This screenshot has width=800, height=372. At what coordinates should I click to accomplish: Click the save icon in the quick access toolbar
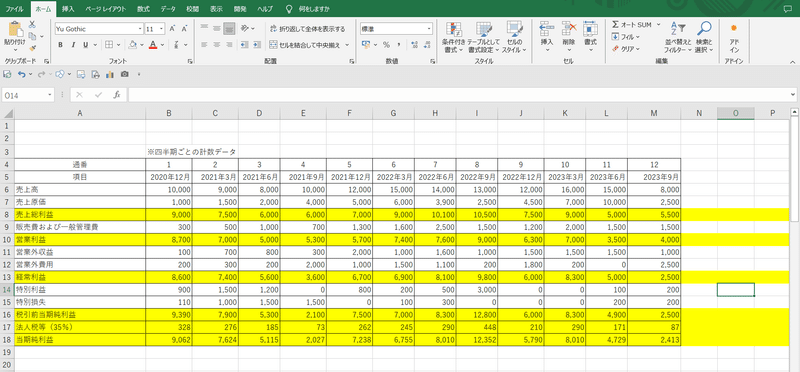(7, 75)
